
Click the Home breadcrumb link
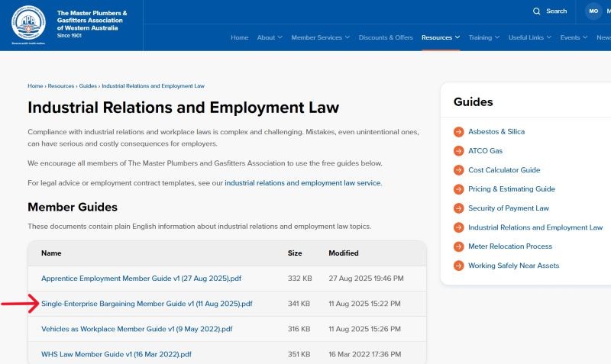35,86
